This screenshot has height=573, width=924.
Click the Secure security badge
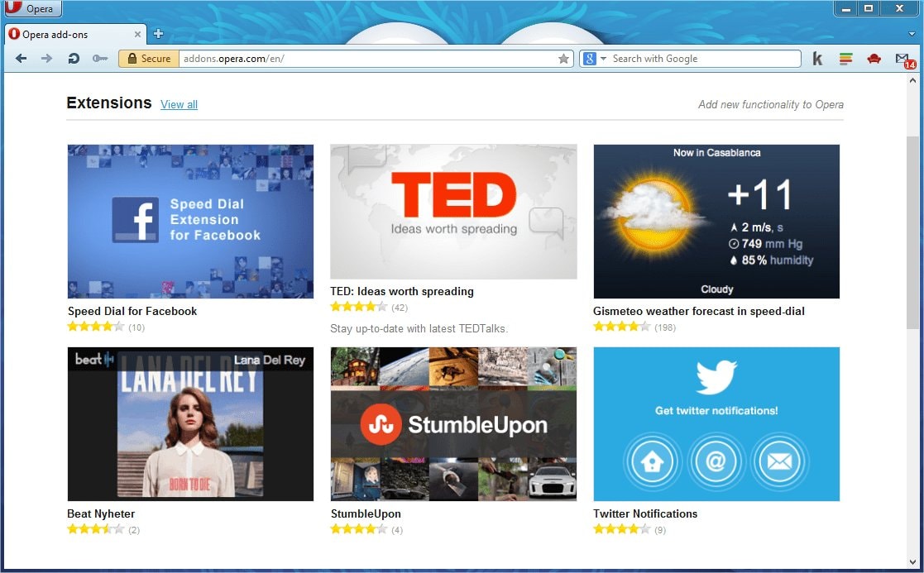[x=149, y=59]
